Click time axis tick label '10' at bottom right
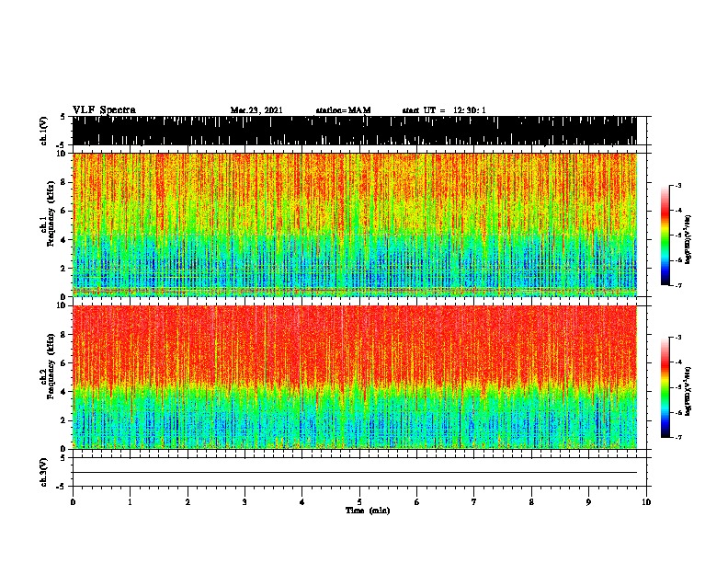 [646, 502]
